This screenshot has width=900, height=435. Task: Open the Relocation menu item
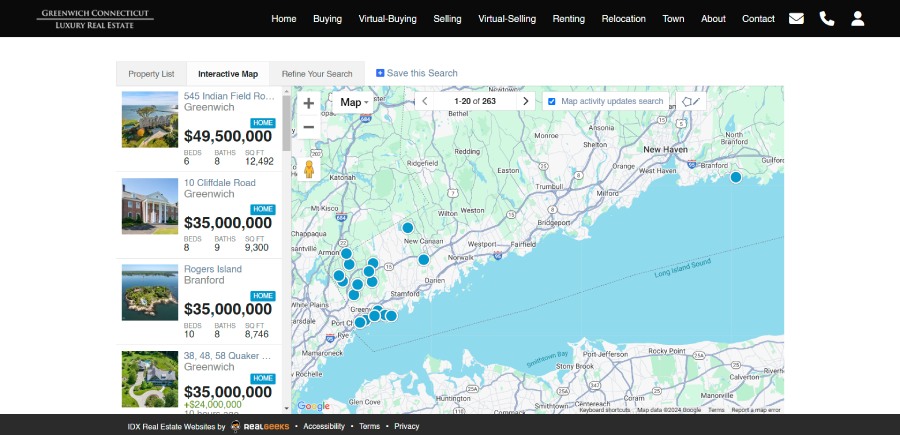click(x=623, y=18)
